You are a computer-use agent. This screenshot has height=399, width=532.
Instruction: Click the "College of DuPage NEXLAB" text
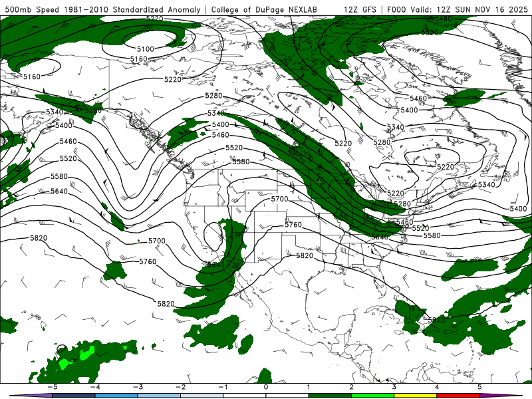[x=264, y=9]
